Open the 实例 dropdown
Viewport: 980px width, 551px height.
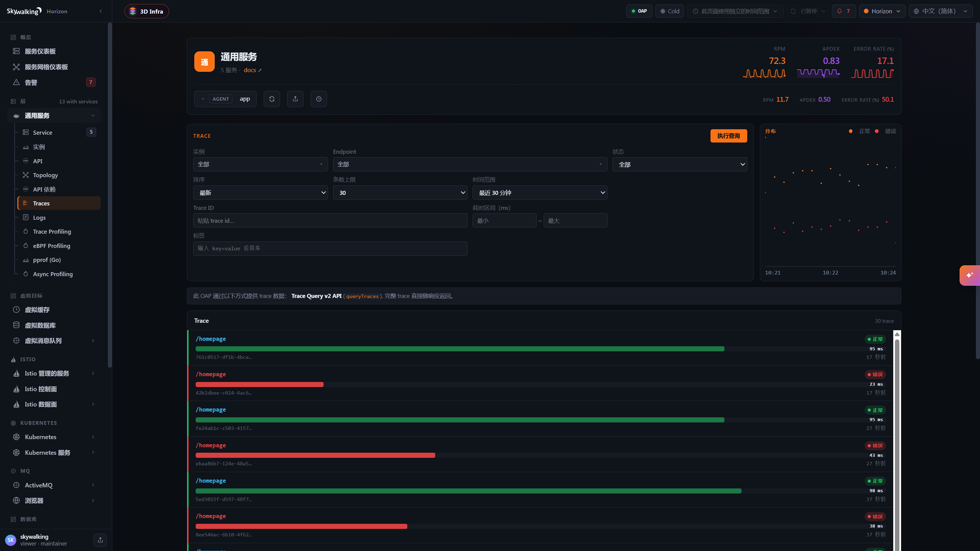260,164
